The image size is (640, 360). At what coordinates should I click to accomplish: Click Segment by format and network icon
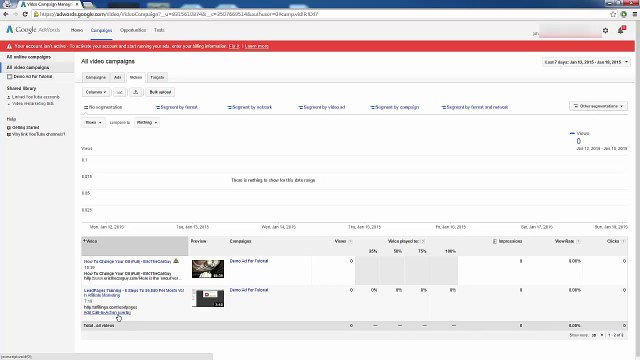pos(444,107)
